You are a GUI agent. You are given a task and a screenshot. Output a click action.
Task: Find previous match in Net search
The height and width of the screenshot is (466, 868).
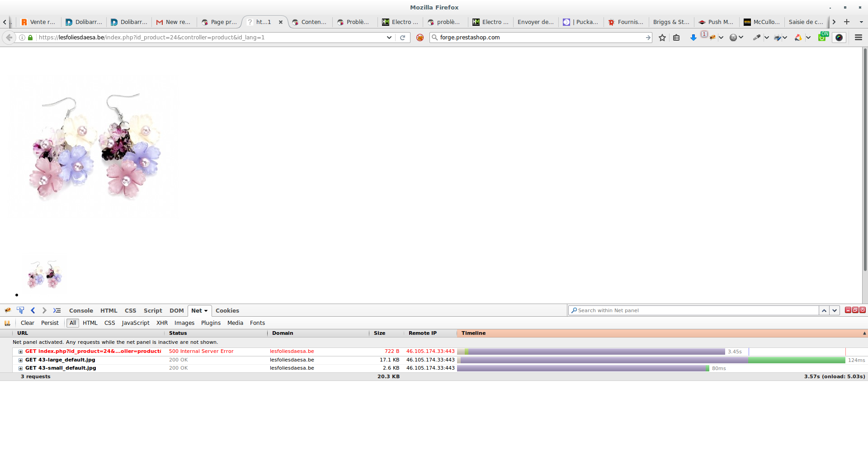point(824,310)
